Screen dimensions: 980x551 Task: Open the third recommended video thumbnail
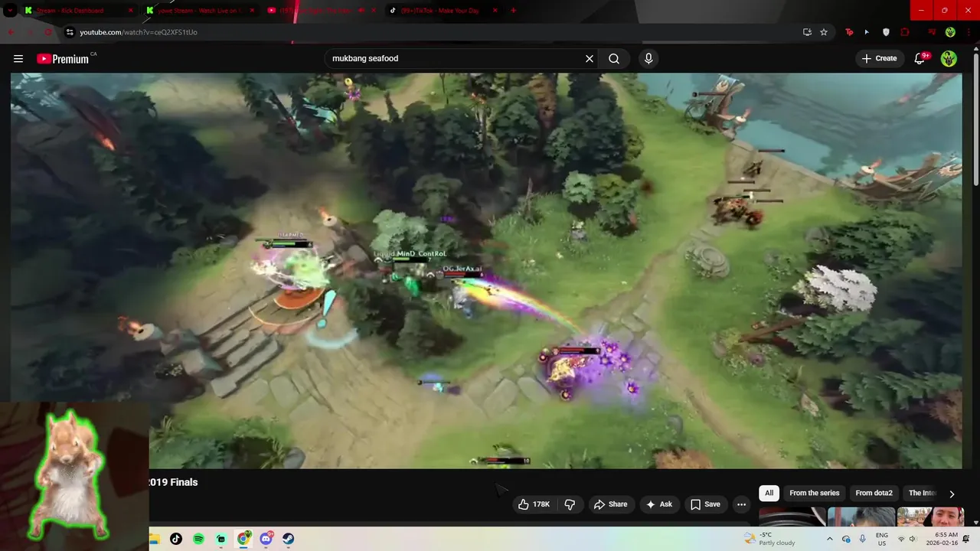coord(930,517)
